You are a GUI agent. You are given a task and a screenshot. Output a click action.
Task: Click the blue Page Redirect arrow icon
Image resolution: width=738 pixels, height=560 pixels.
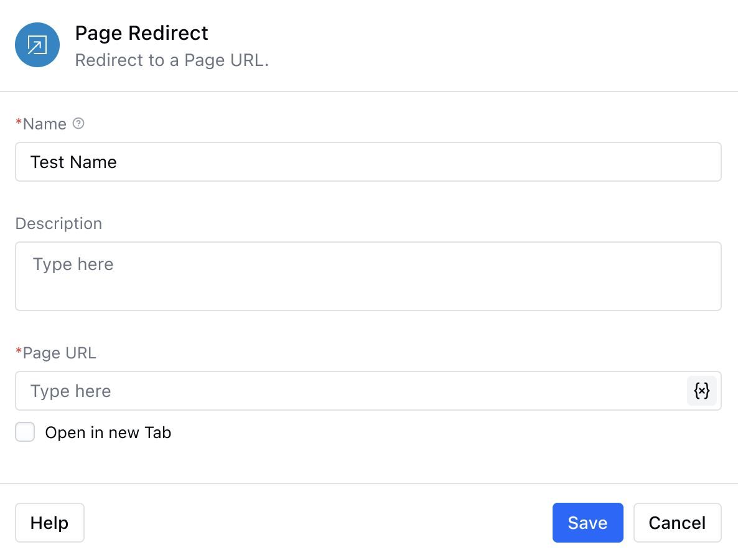(37, 45)
